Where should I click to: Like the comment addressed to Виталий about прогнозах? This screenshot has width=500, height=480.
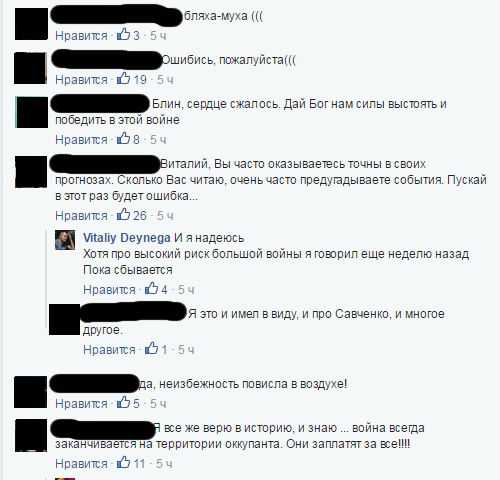pos(81,216)
